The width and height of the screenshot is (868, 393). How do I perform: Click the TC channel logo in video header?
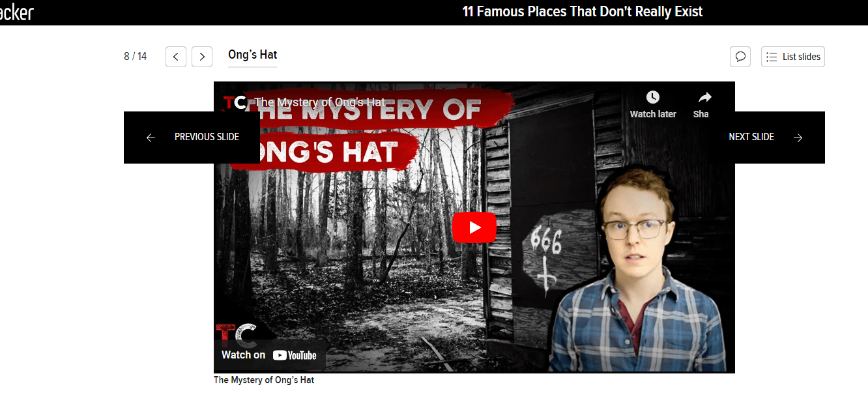point(234,103)
